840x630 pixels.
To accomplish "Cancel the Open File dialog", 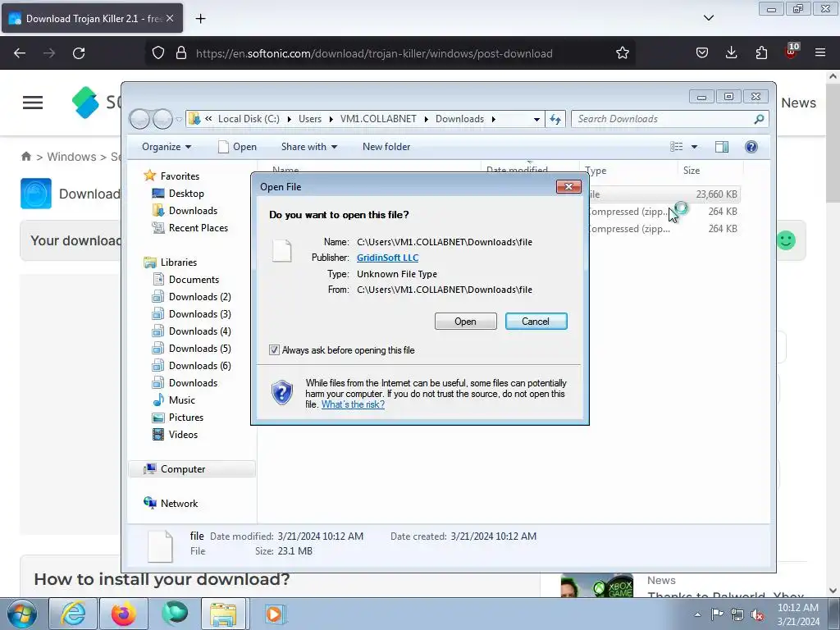I will click(x=536, y=322).
